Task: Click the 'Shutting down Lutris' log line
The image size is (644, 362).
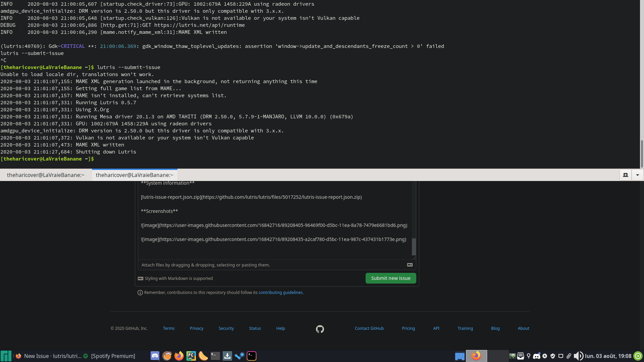Action: click(x=68, y=152)
